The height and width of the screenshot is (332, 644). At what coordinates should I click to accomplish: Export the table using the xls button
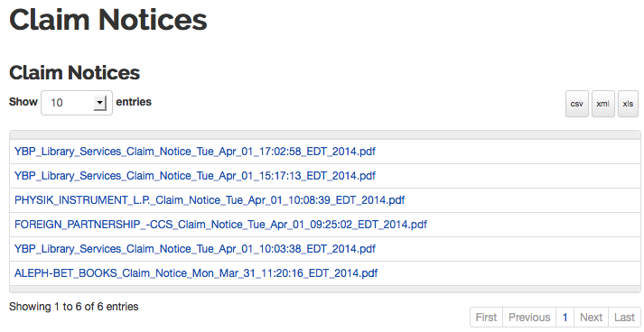(x=628, y=104)
